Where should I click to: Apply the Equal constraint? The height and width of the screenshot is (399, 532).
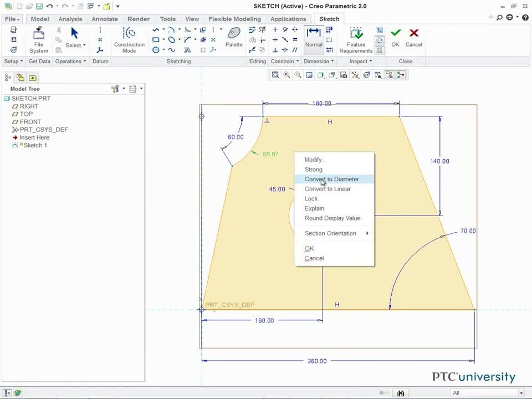pos(295,40)
